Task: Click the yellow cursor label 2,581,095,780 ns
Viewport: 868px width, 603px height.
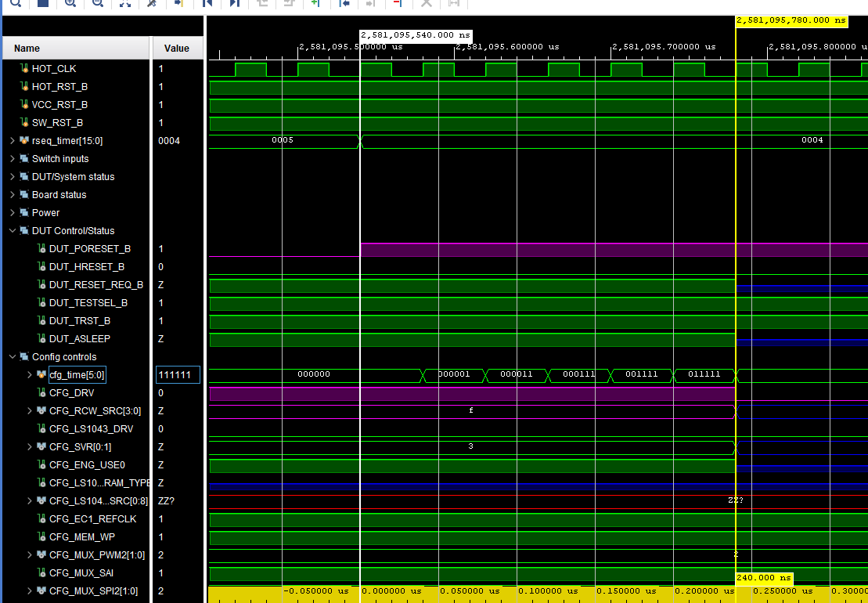Action: [x=791, y=21]
